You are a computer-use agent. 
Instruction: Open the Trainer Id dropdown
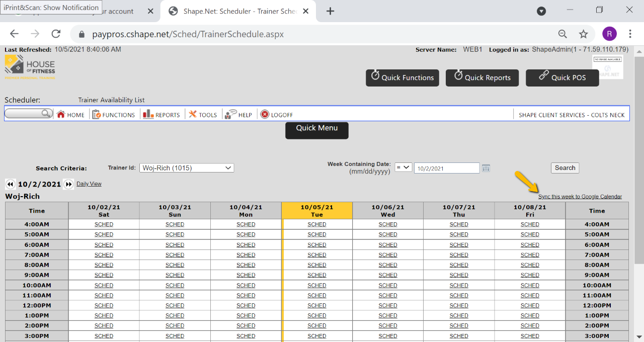pyautogui.click(x=186, y=168)
